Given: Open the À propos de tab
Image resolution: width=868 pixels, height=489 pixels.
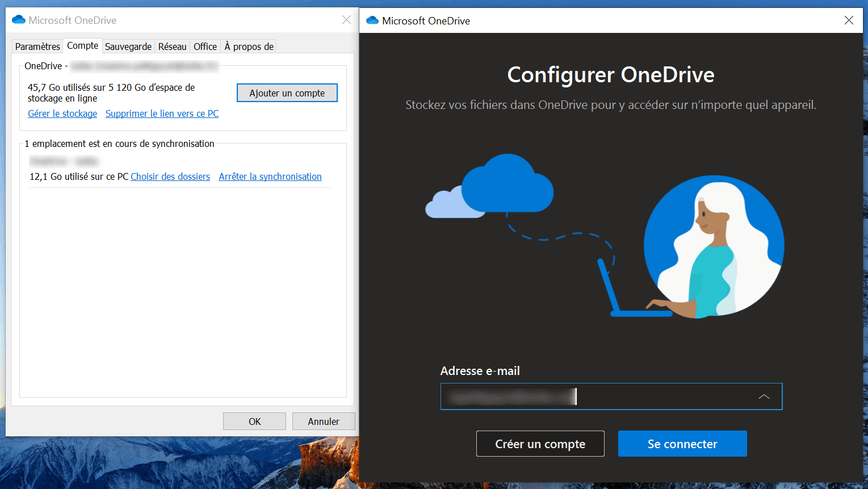Looking at the screenshot, I should (x=249, y=47).
